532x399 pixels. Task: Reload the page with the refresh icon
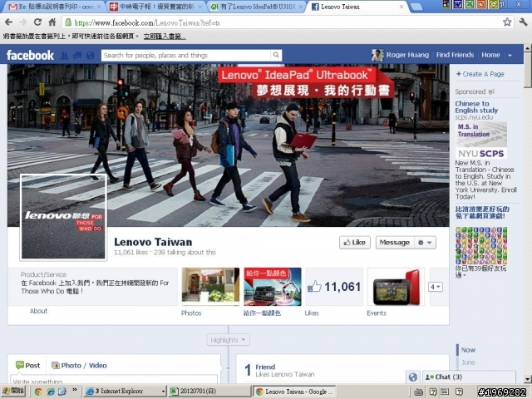click(x=37, y=22)
